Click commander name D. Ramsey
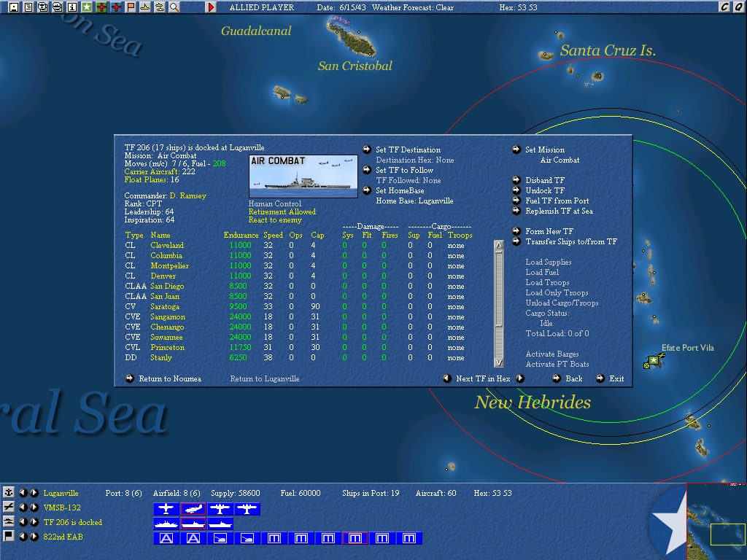The height and width of the screenshot is (560, 747). click(187, 195)
